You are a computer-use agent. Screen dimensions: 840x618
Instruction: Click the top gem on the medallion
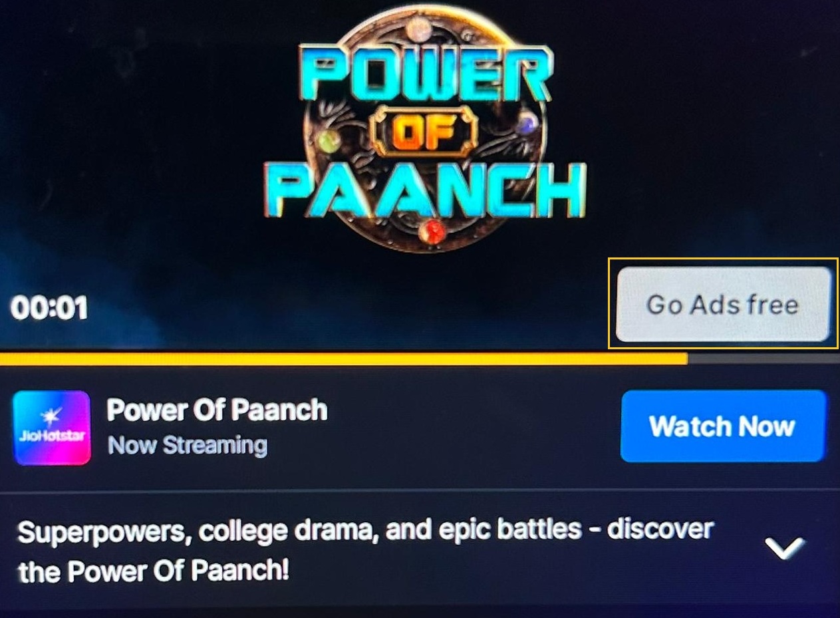point(419,27)
